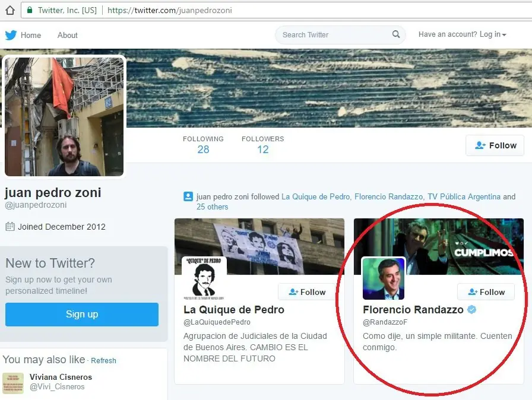Image resolution: width=532 pixels, height=400 pixels.
Task: Click the 'Sign up now to get your own' text
Action: point(59,285)
